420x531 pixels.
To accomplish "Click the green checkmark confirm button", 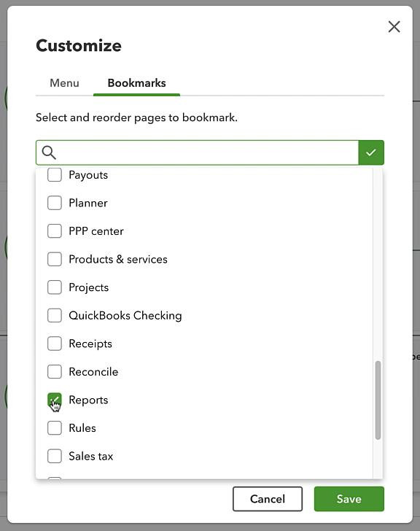I will tap(371, 152).
